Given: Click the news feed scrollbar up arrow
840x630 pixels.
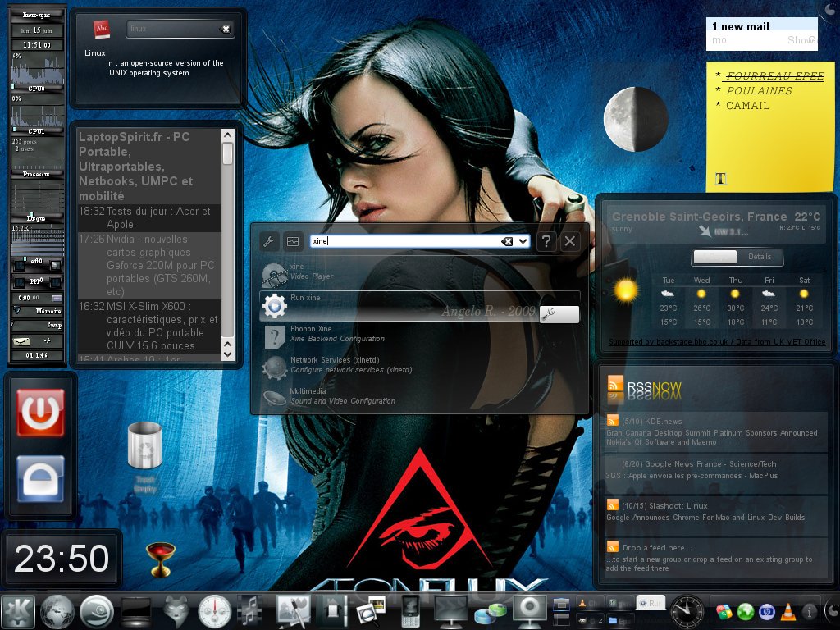Looking at the screenshot, I should [x=228, y=135].
